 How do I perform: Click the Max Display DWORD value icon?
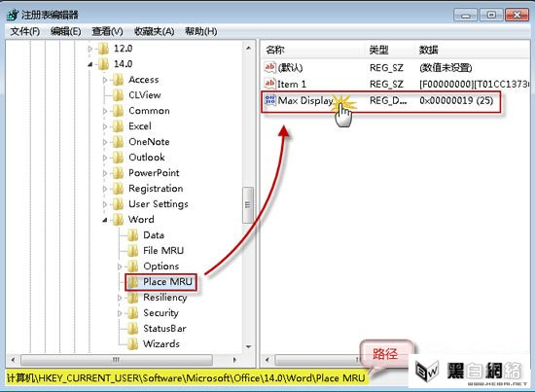coord(269,100)
